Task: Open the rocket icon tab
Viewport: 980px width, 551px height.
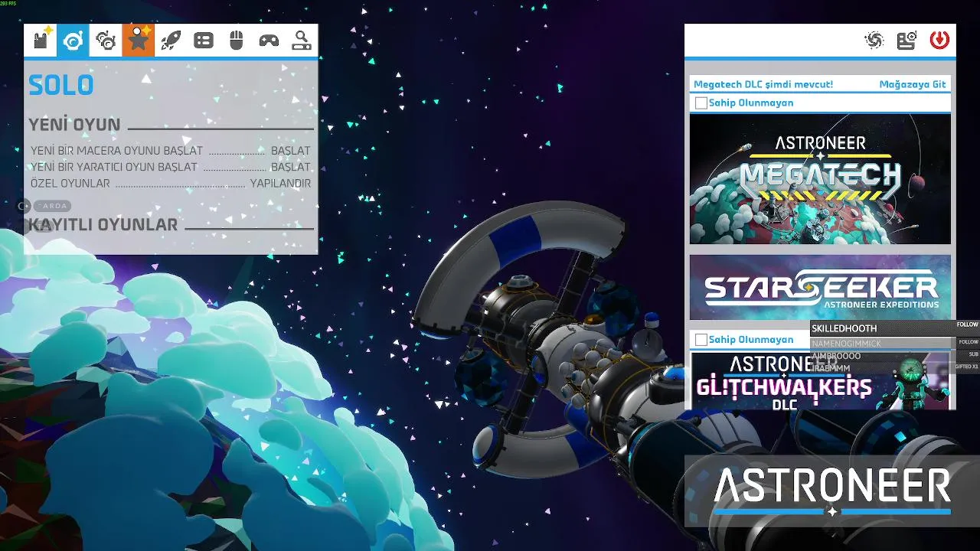Action: tap(171, 41)
